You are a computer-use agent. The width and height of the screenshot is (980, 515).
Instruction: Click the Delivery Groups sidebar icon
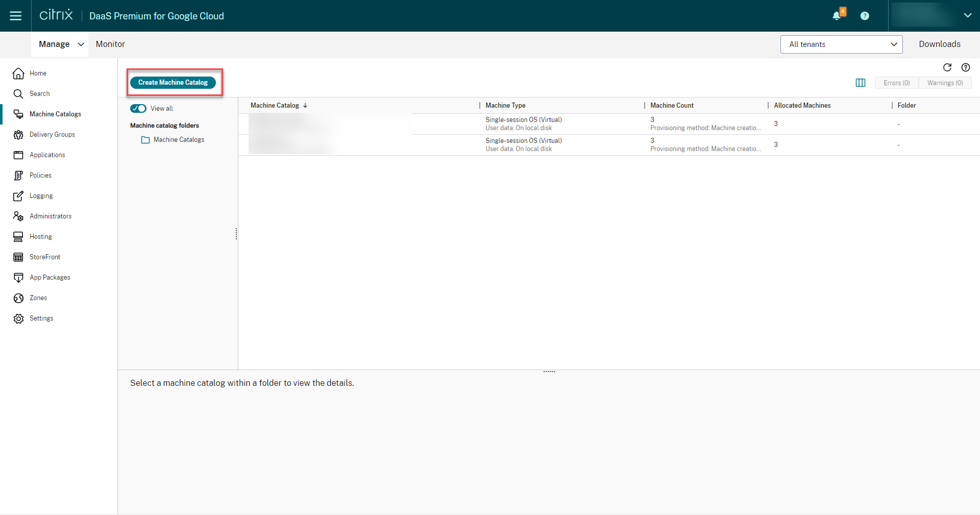click(18, 135)
